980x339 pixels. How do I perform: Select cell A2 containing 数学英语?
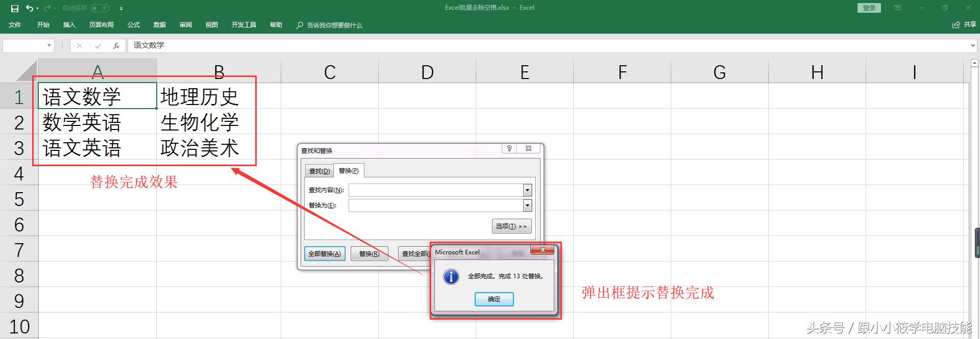(x=97, y=122)
